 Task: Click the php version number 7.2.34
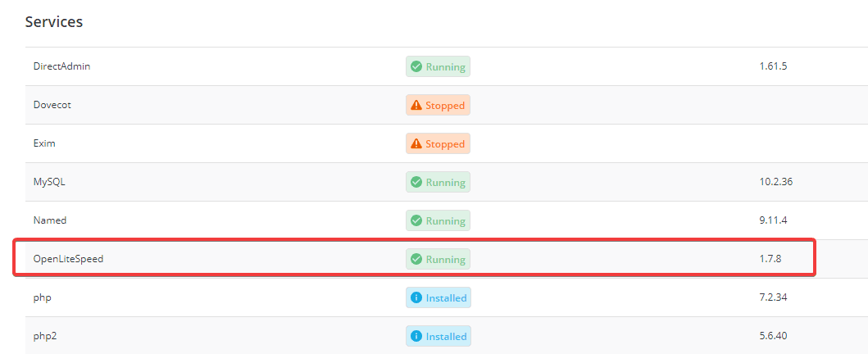click(x=773, y=297)
